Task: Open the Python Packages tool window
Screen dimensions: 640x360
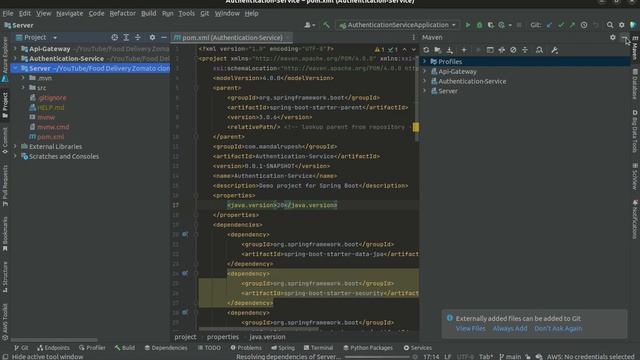Action: pos(368,348)
